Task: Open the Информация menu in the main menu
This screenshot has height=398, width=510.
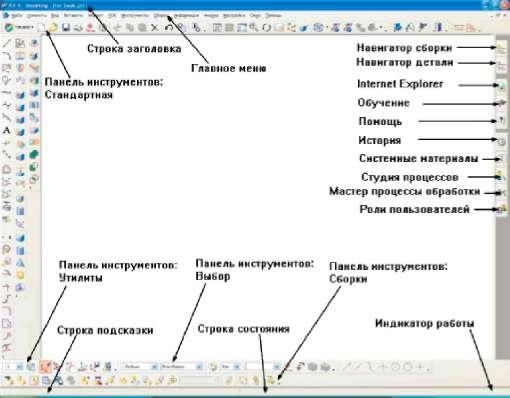Action: pos(186,15)
